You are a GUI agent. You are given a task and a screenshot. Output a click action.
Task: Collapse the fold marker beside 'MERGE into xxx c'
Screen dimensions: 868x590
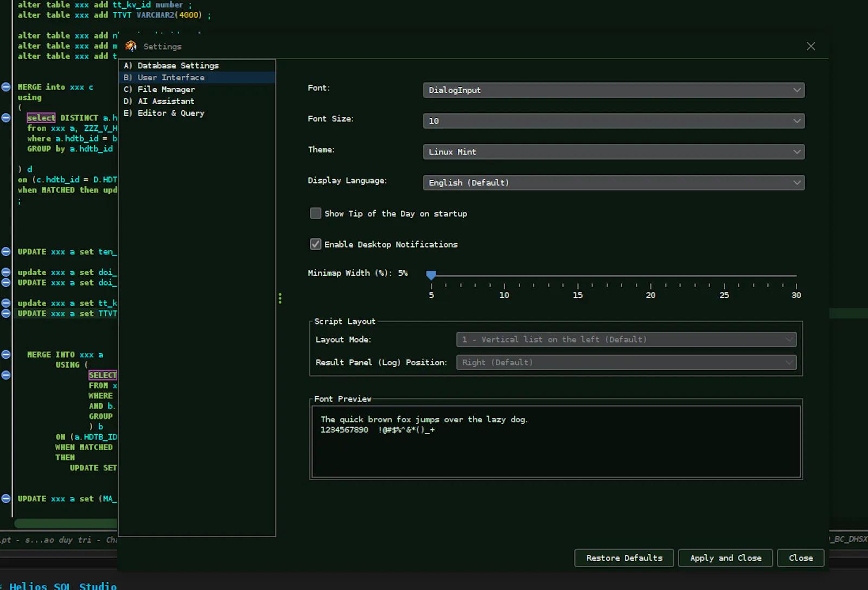coord(6,87)
